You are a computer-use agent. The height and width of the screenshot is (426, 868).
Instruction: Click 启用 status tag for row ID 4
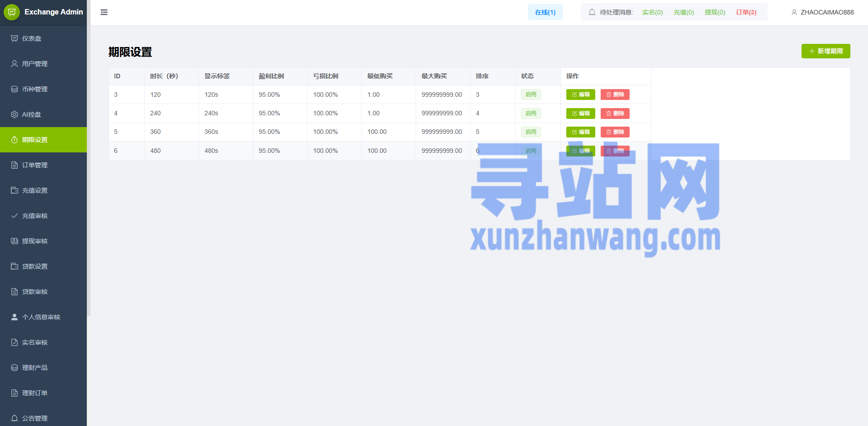(531, 114)
